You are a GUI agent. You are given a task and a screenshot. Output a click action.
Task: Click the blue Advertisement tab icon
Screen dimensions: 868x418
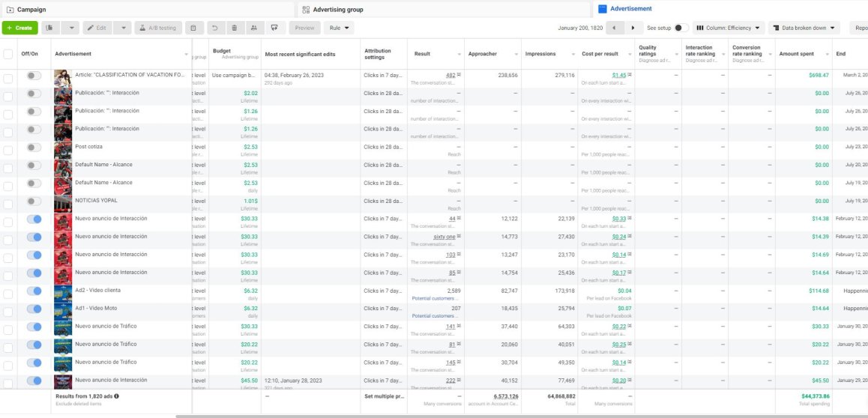pos(603,9)
